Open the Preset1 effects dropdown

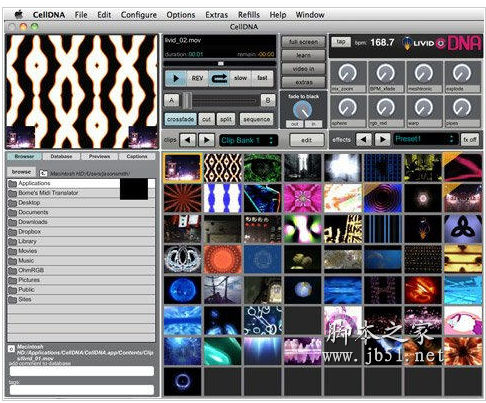pyautogui.click(x=425, y=139)
